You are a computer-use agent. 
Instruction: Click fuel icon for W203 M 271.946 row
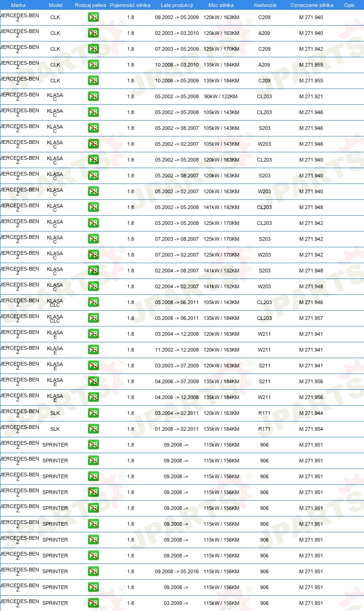point(93,144)
